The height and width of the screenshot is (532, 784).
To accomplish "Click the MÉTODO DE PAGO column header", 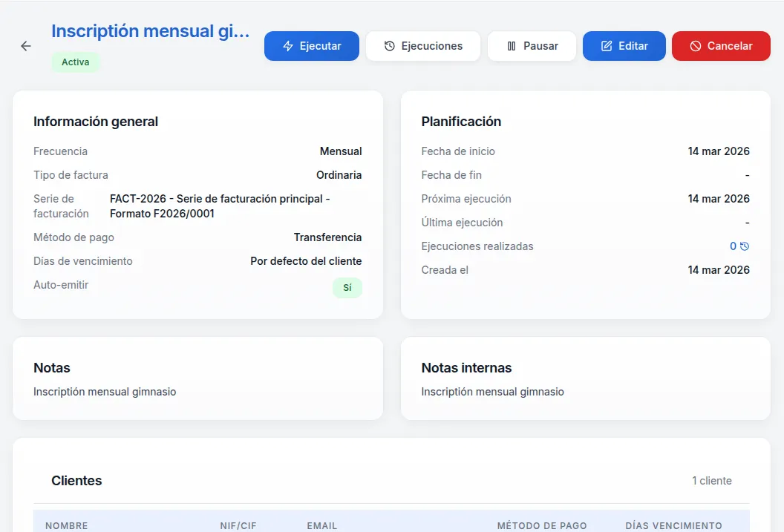I will point(542,525).
